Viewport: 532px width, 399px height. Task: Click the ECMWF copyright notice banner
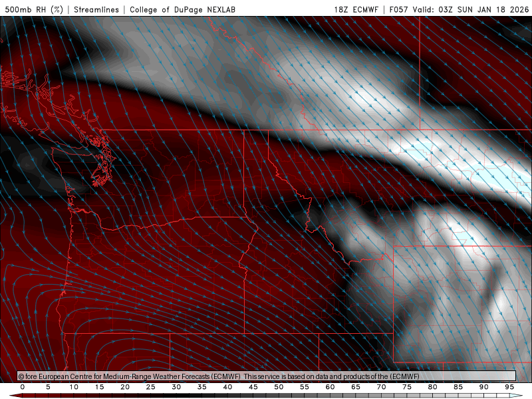(267, 376)
